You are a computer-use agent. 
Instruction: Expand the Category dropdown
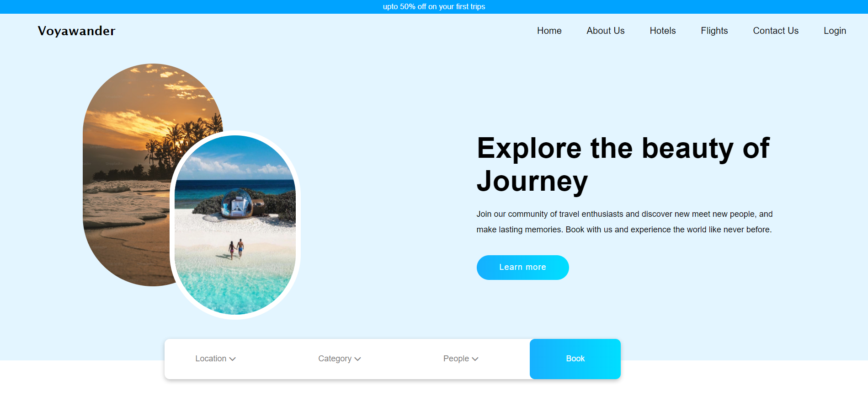pyautogui.click(x=339, y=359)
